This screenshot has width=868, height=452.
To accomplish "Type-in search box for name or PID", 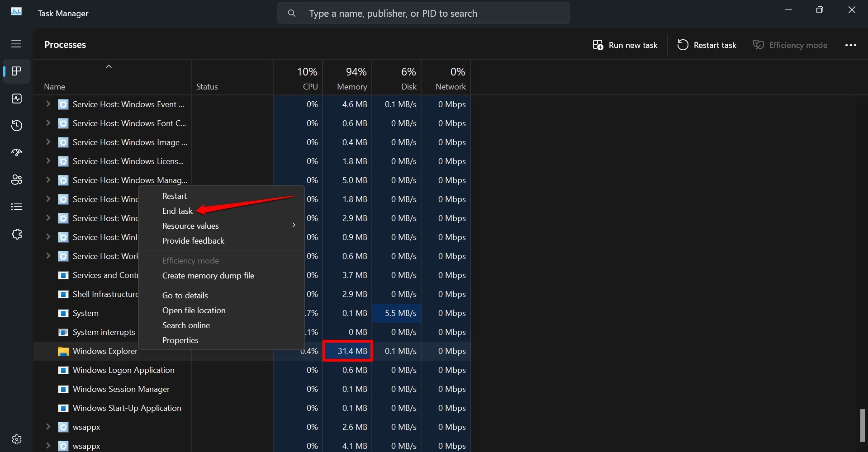I will point(423,14).
